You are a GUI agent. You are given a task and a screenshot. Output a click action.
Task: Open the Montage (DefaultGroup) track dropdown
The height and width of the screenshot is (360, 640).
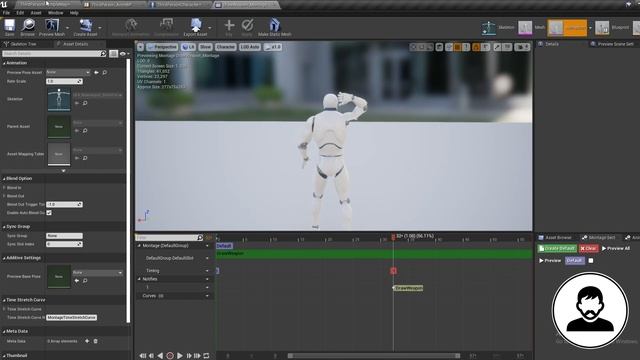207,246
